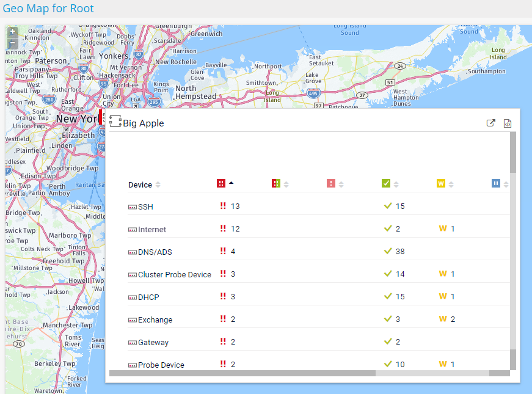
Task: Open the Cluster Probe Device entry
Action: click(174, 274)
